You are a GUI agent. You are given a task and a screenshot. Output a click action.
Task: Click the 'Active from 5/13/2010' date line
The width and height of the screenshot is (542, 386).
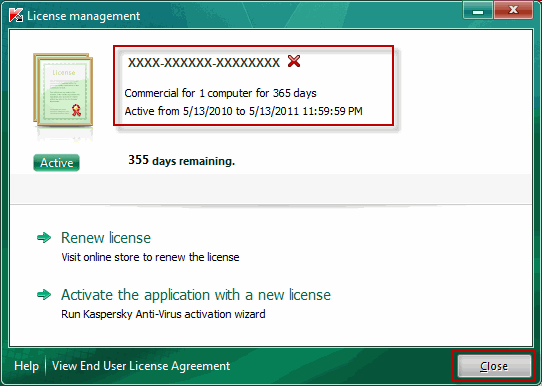pyautogui.click(x=243, y=111)
